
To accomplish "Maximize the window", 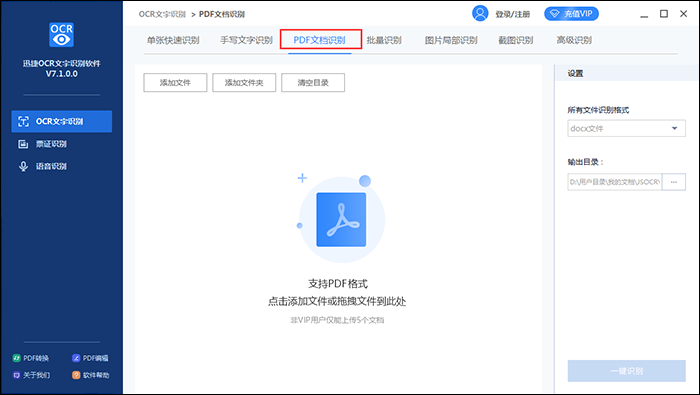I will tap(664, 14).
